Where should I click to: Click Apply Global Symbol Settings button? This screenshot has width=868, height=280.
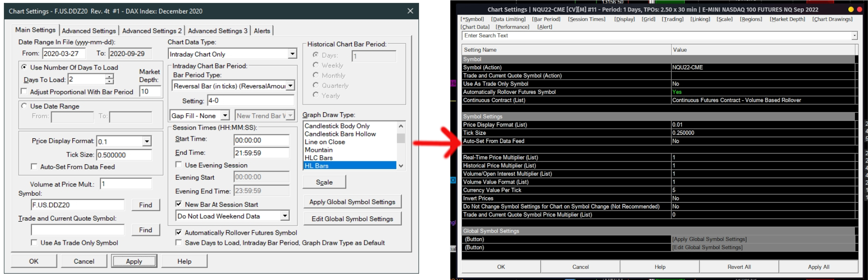[352, 202]
